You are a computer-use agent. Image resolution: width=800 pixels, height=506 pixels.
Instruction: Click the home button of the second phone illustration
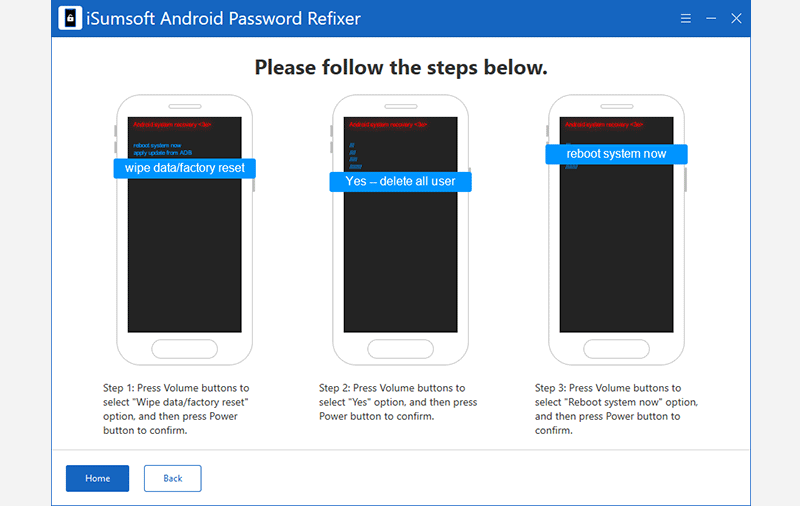pos(401,349)
